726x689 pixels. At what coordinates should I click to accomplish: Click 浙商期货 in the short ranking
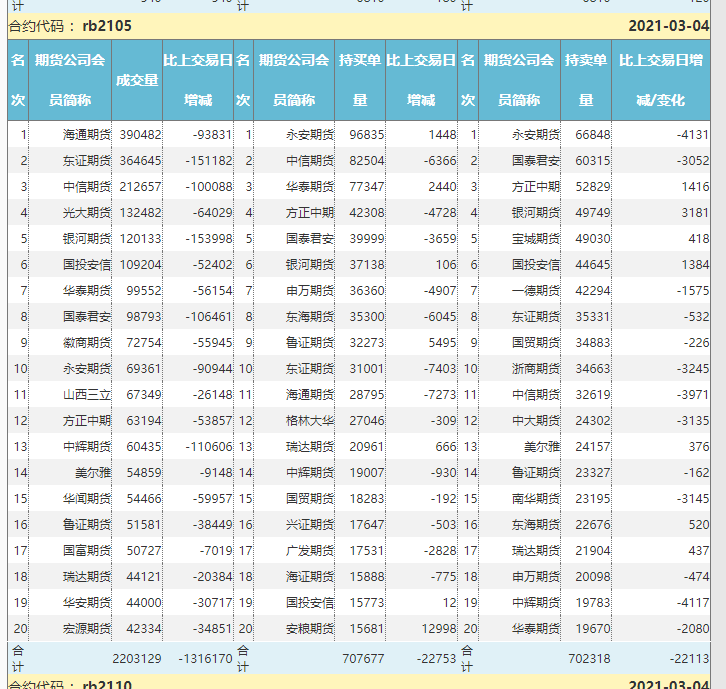(536, 369)
